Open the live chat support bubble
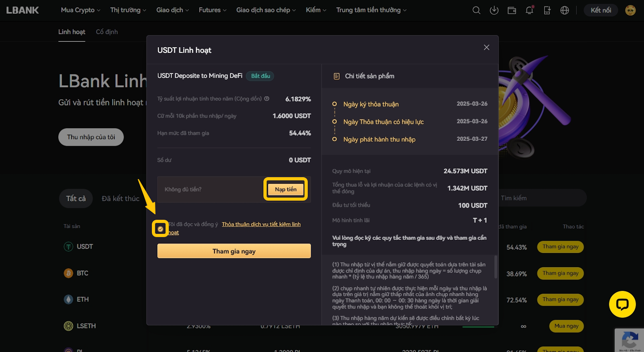The image size is (644, 352). [x=622, y=304]
